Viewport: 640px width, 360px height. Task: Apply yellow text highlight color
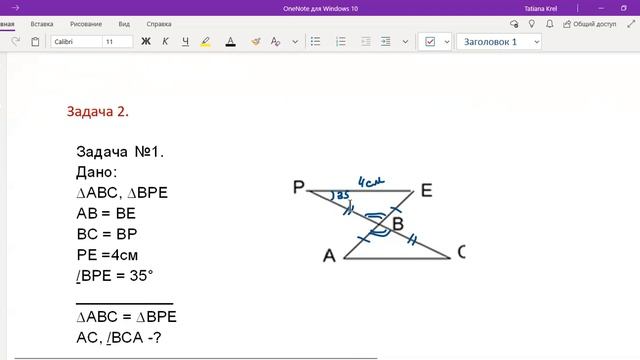tap(206, 41)
